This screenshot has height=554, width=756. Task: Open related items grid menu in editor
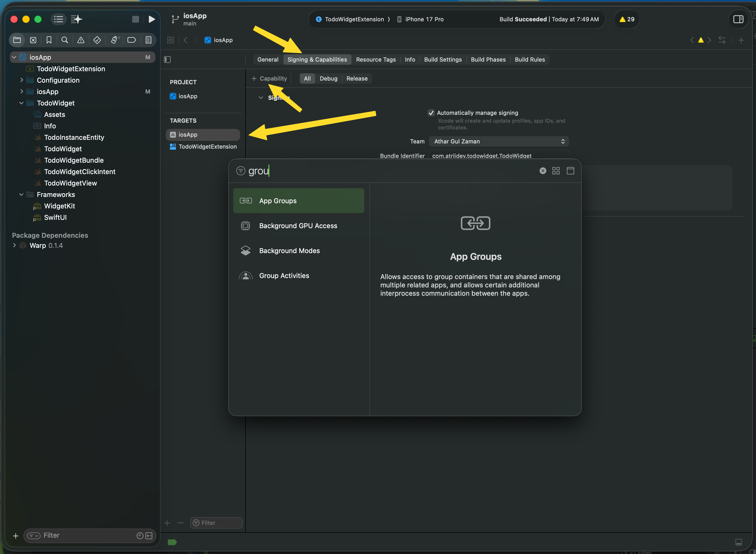coord(171,40)
